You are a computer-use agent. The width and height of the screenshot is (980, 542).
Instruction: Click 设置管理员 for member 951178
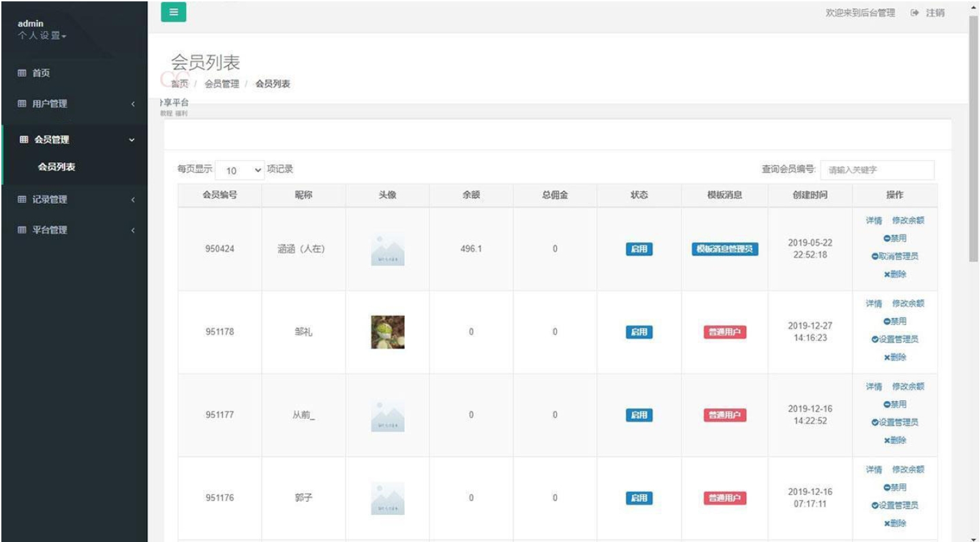895,339
